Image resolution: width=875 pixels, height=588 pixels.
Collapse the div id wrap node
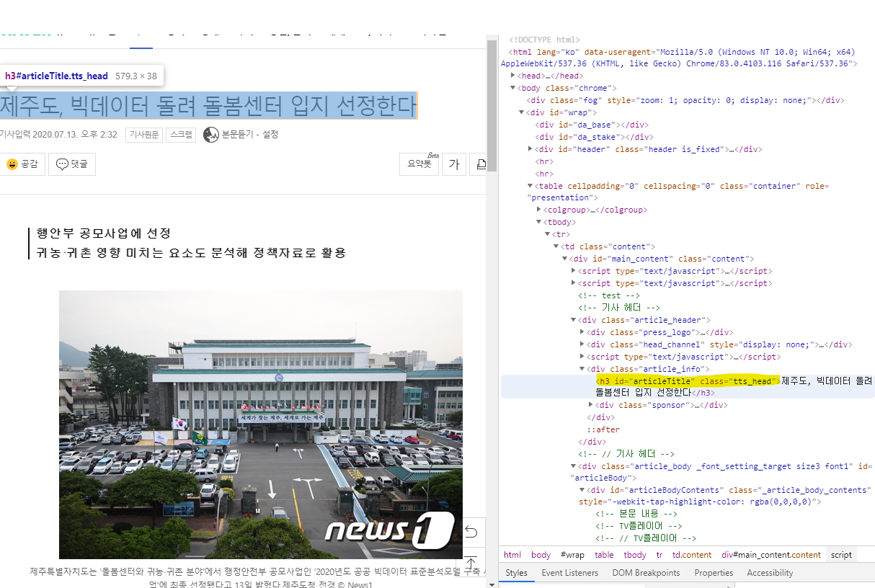pos(521,112)
